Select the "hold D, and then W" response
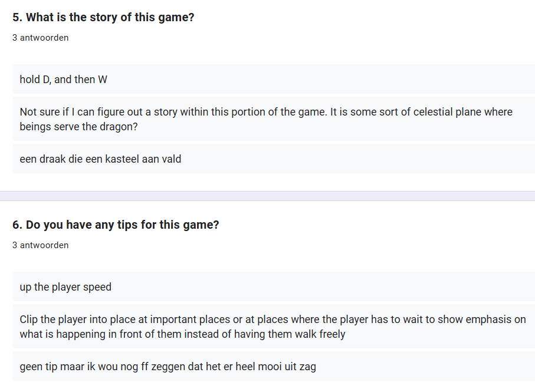The width and height of the screenshot is (535, 392). click(x=64, y=80)
